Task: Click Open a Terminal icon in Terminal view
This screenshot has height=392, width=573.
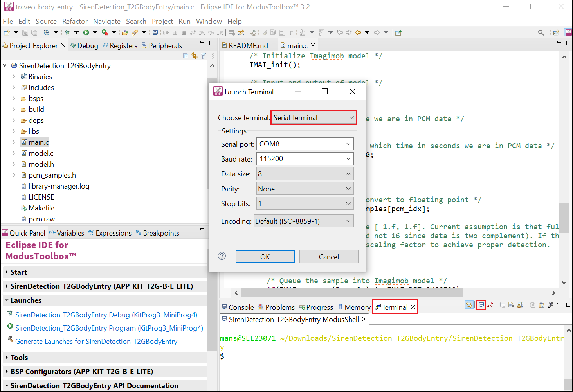Action: pos(481,305)
